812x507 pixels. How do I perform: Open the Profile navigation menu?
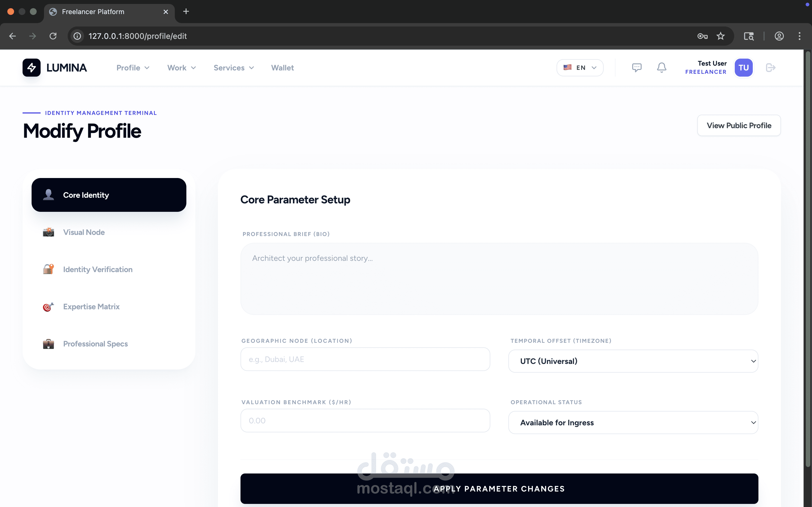pyautogui.click(x=133, y=67)
